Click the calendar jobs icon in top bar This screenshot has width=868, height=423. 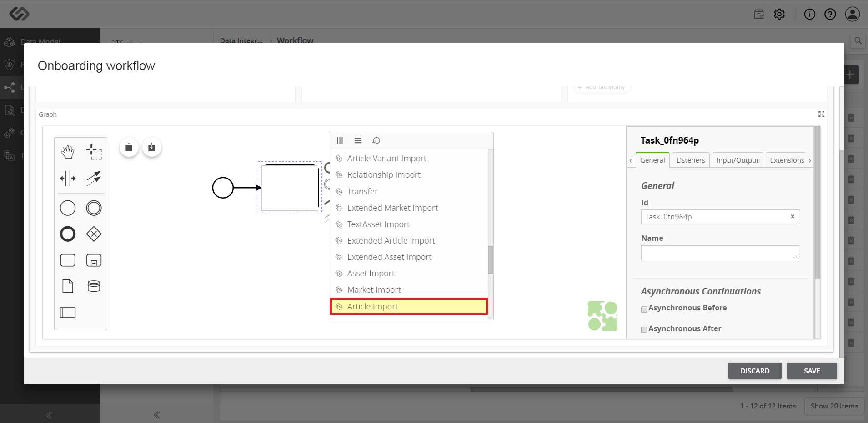pyautogui.click(x=759, y=14)
